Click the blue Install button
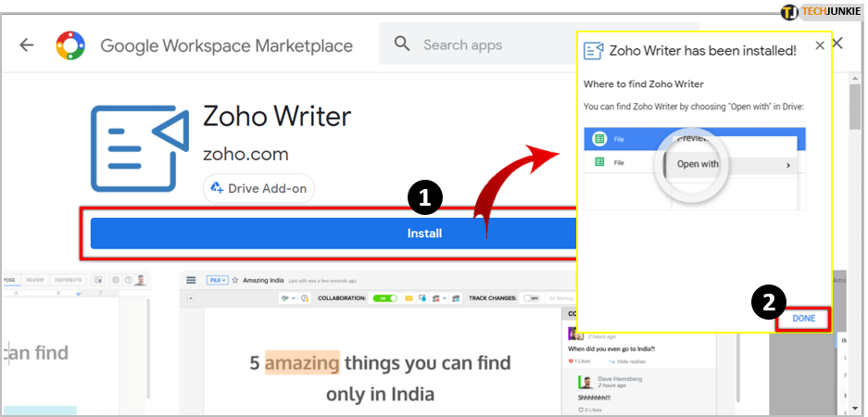Image resolution: width=868 pixels, height=417 pixels. click(x=424, y=234)
